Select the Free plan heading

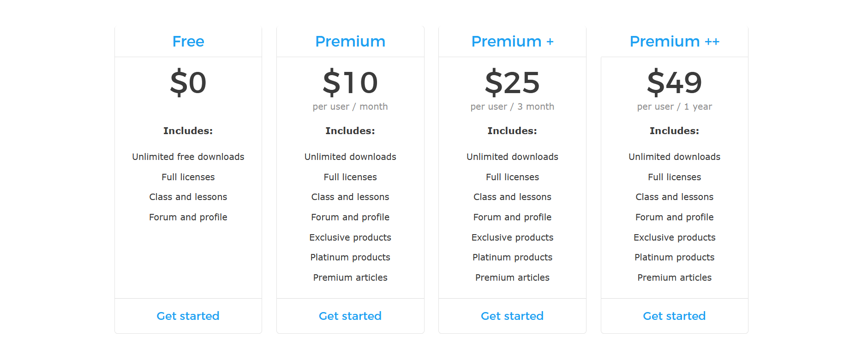coord(188,41)
